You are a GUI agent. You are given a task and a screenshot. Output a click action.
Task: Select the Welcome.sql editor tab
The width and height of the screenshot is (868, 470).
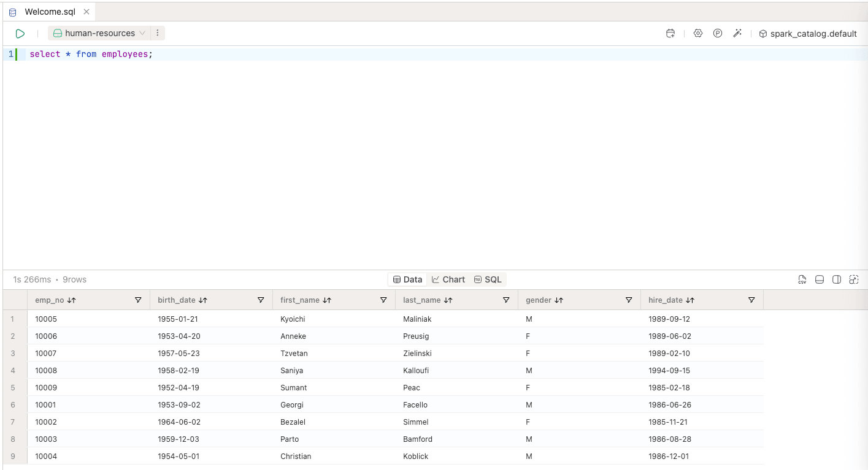click(x=50, y=12)
